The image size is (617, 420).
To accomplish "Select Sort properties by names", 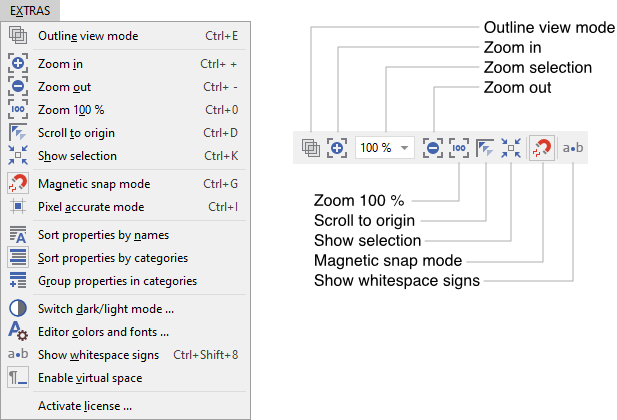I will (103, 235).
